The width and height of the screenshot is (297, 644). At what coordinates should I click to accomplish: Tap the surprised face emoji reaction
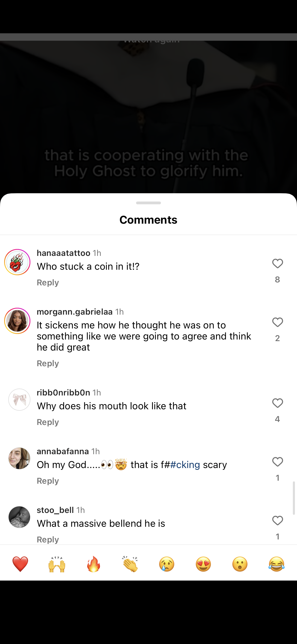coord(240,564)
